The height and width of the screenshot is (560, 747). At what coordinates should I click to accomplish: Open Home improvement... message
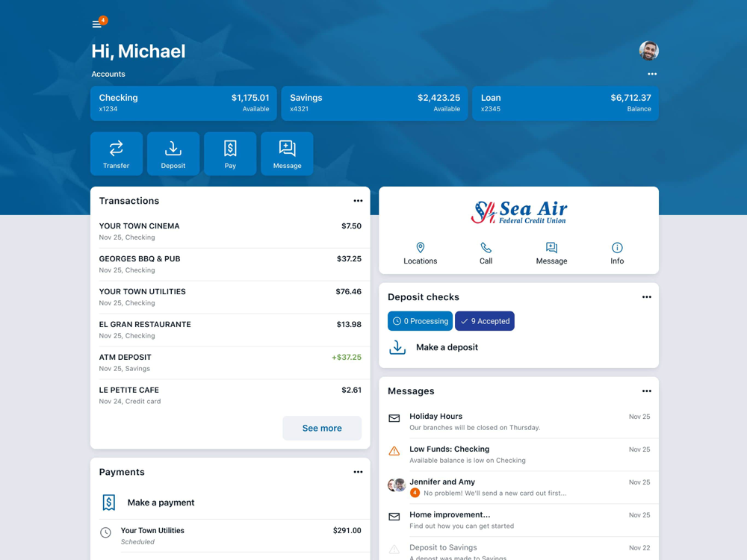pyautogui.click(x=519, y=520)
